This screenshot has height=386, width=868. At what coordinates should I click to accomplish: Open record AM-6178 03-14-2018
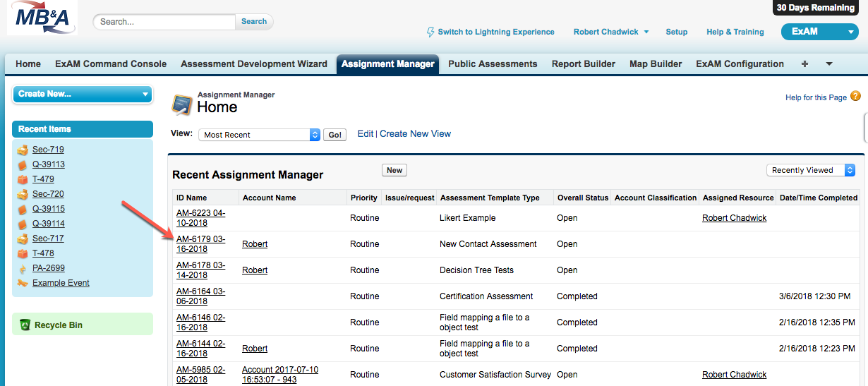(x=201, y=270)
